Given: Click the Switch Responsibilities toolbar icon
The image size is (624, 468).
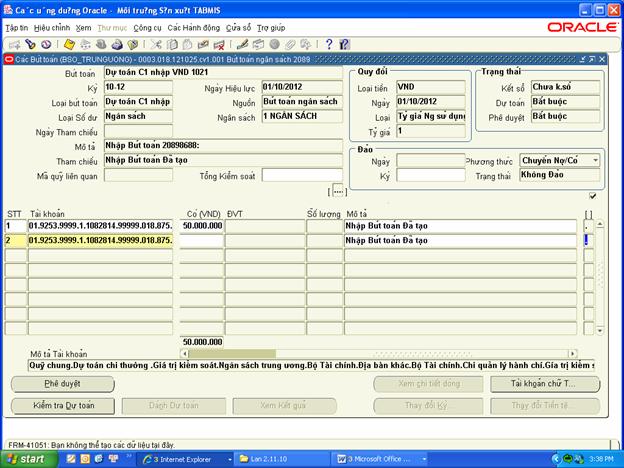Looking at the screenshot, I should point(101,45).
